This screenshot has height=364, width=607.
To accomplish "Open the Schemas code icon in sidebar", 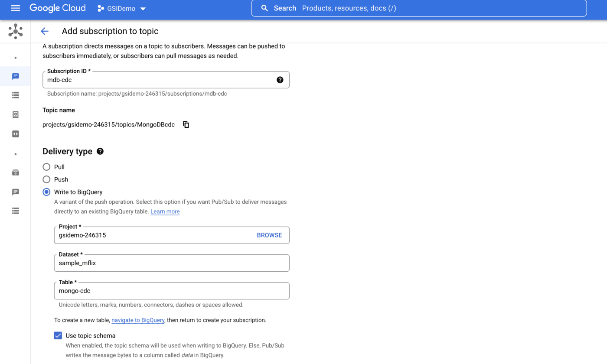I will click(x=16, y=134).
